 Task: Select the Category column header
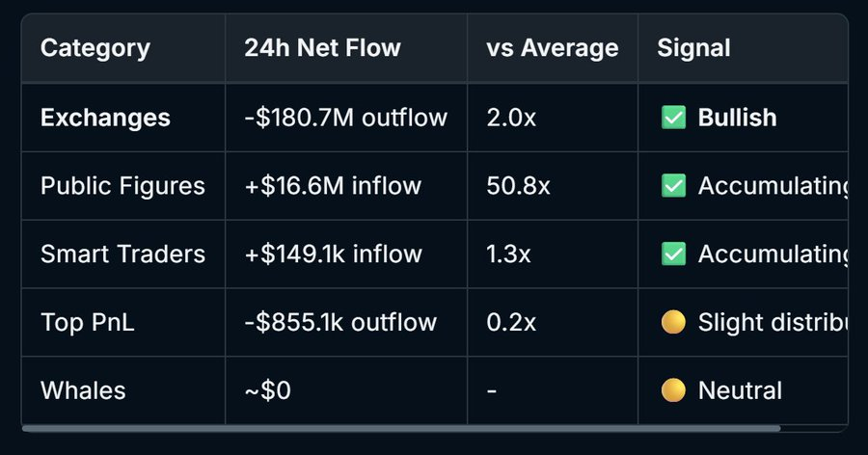[95, 47]
